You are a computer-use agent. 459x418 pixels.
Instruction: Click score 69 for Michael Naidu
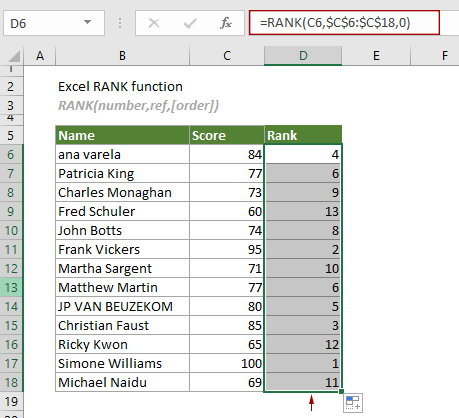coord(227,382)
